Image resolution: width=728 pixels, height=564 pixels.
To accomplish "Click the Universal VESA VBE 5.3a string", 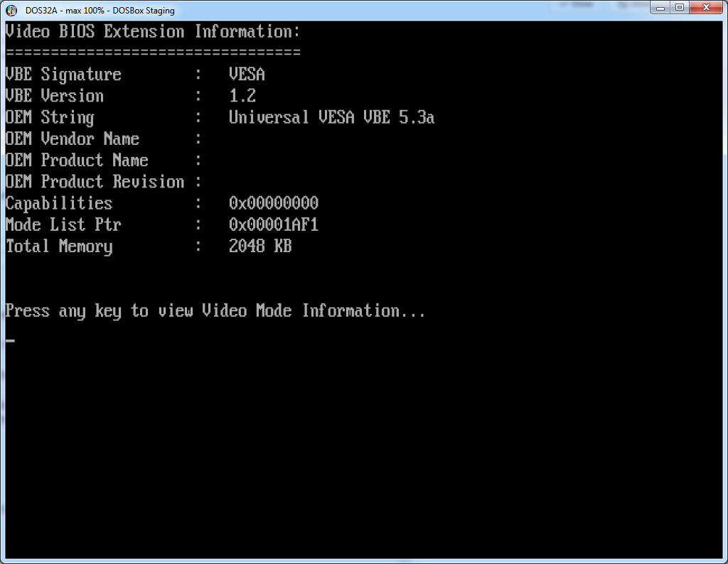I will click(x=331, y=116).
